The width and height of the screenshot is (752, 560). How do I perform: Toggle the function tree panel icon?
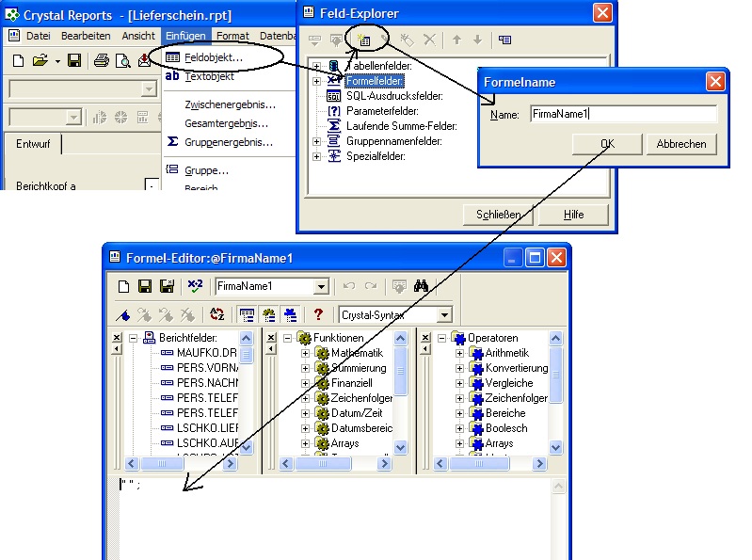[268, 315]
